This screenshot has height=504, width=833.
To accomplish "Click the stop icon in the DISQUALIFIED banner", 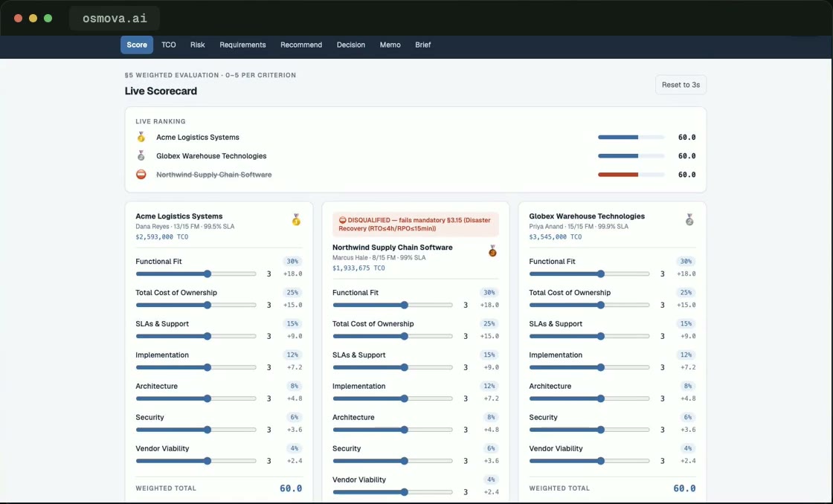I will click(342, 220).
